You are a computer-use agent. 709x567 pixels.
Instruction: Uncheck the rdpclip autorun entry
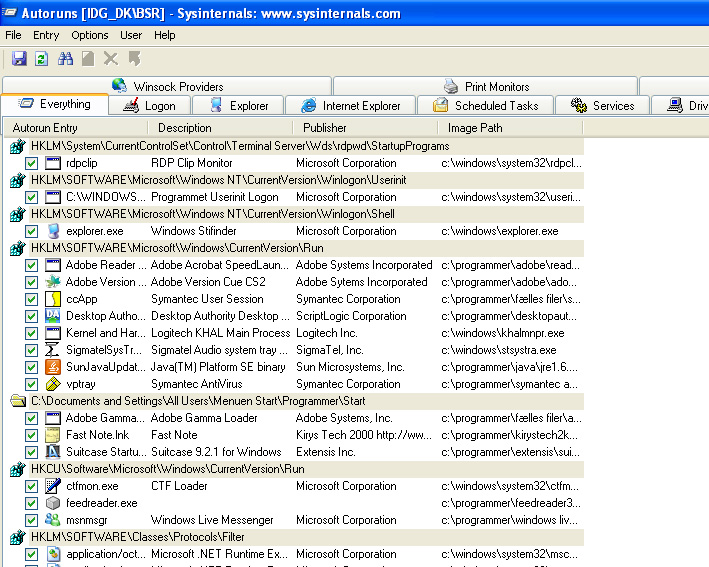[x=32, y=163]
